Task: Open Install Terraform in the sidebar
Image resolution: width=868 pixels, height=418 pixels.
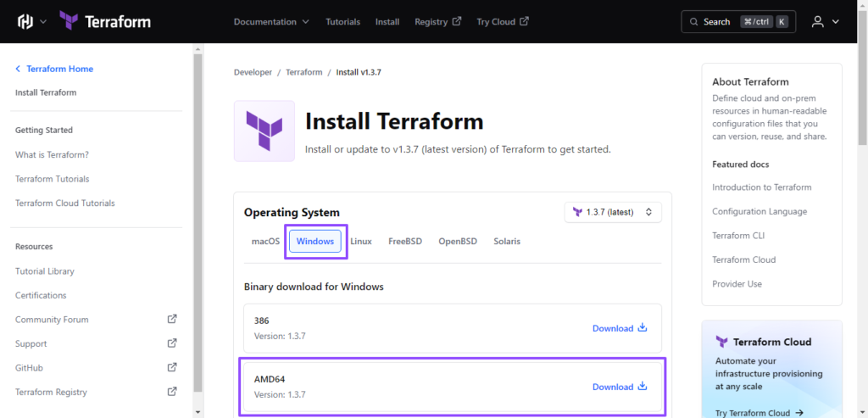Action: click(46, 92)
